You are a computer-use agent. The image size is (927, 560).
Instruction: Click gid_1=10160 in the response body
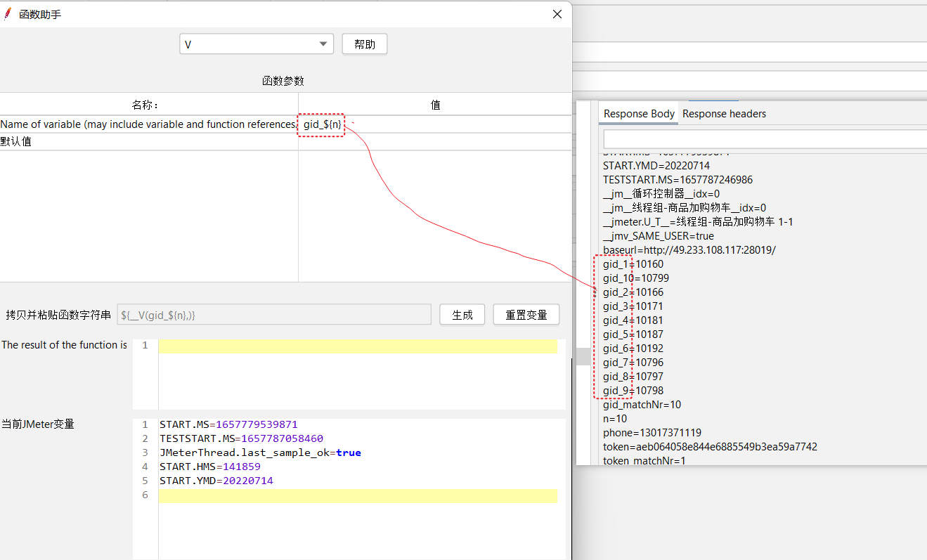point(633,264)
